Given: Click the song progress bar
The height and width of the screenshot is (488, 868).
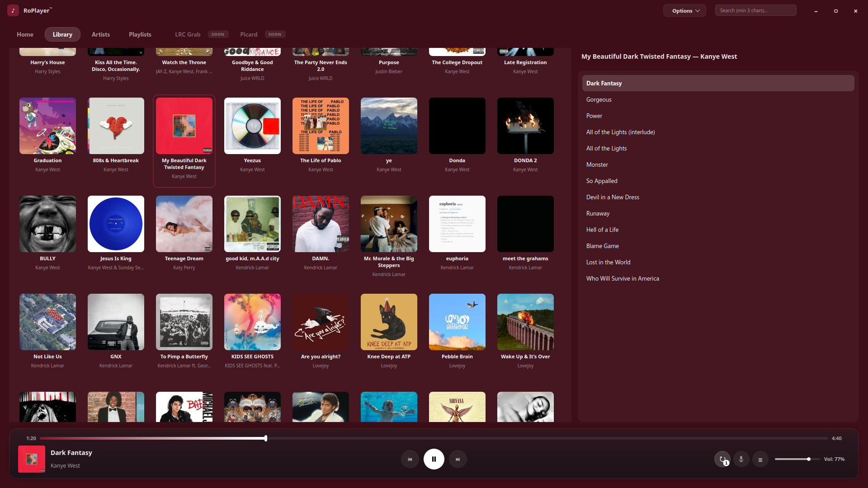Looking at the screenshot, I should pyautogui.click(x=434, y=438).
